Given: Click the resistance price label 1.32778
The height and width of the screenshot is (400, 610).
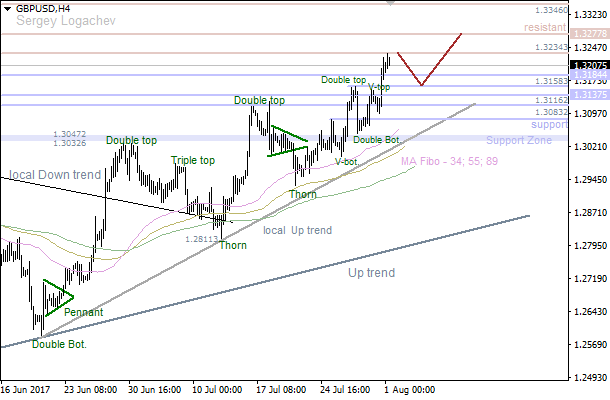Looking at the screenshot, I should tap(587, 33).
